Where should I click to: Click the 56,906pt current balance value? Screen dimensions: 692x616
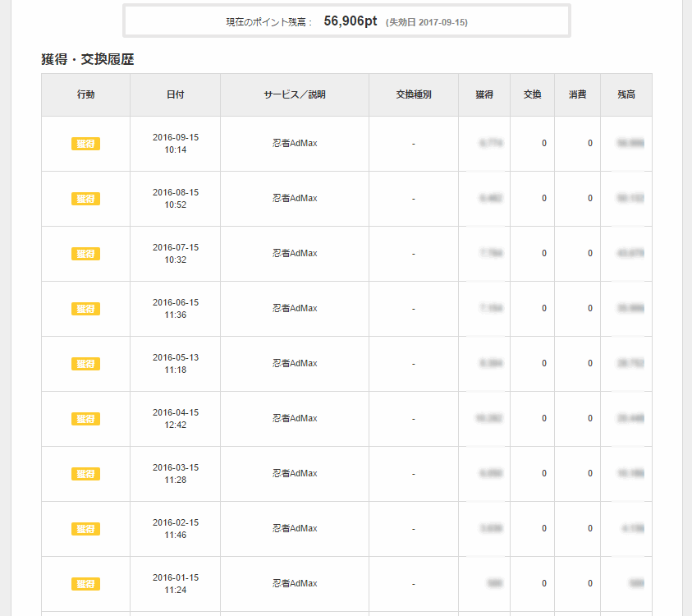point(350,21)
